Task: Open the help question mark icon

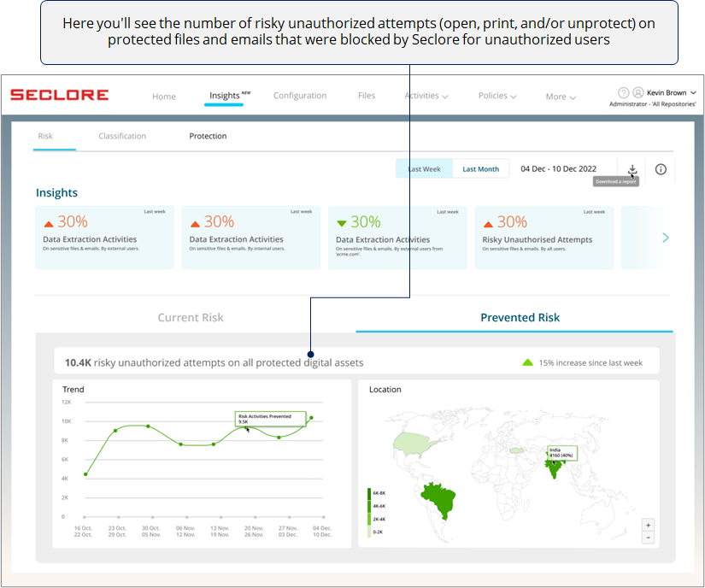Action: pyautogui.click(x=623, y=92)
